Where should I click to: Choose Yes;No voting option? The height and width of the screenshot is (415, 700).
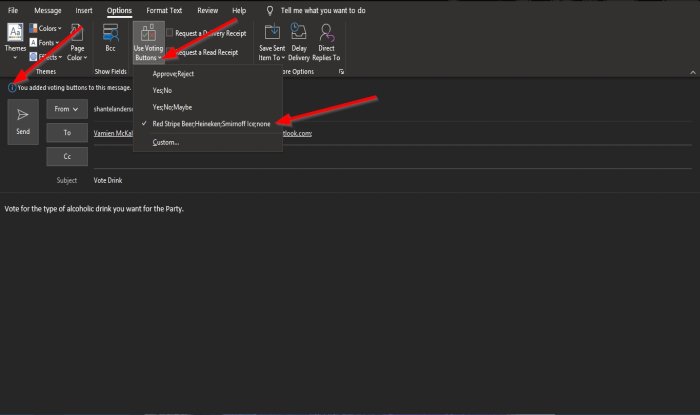[208, 90]
